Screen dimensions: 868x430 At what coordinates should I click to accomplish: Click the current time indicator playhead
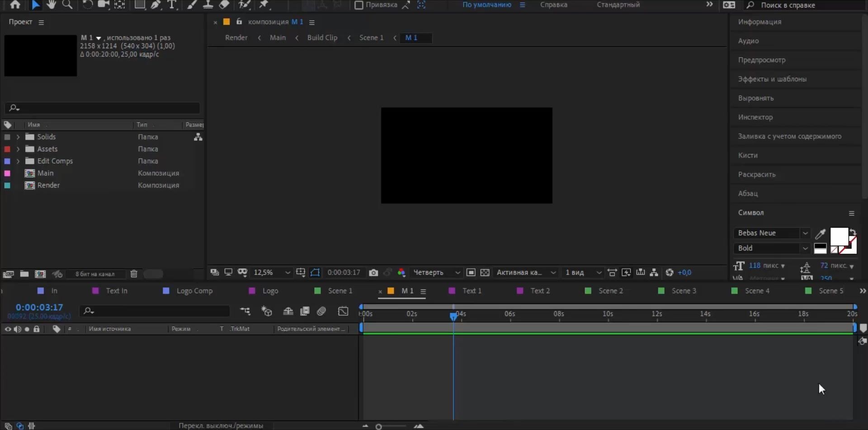453,316
